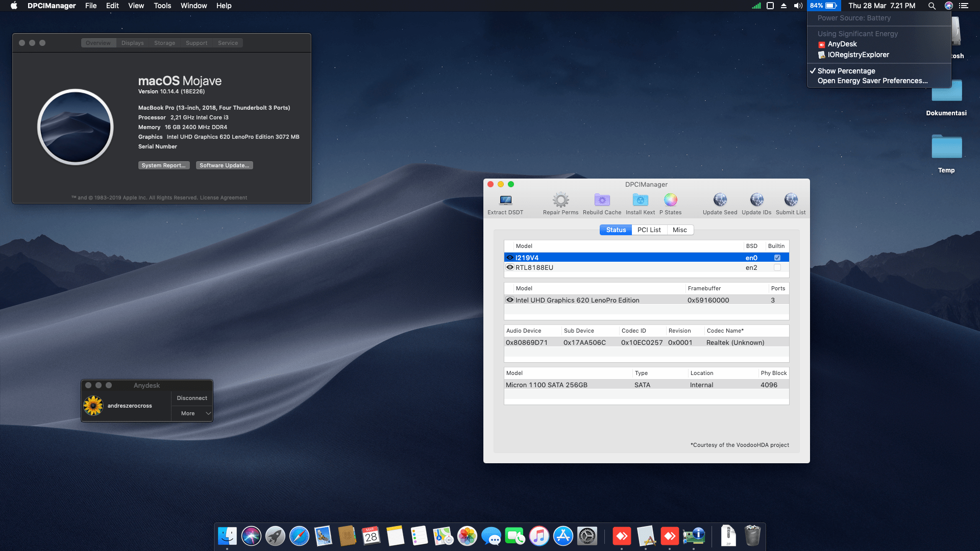Click the System Report button

tap(163, 165)
